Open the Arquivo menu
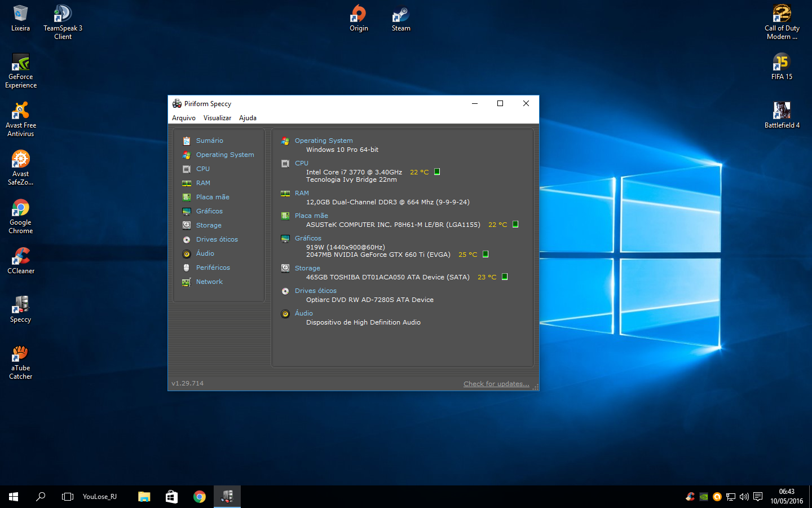 point(184,118)
